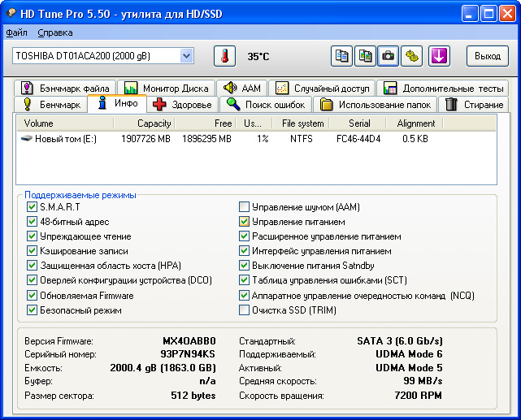
Task: Click the NTFS file system cell
Action: coord(301,138)
